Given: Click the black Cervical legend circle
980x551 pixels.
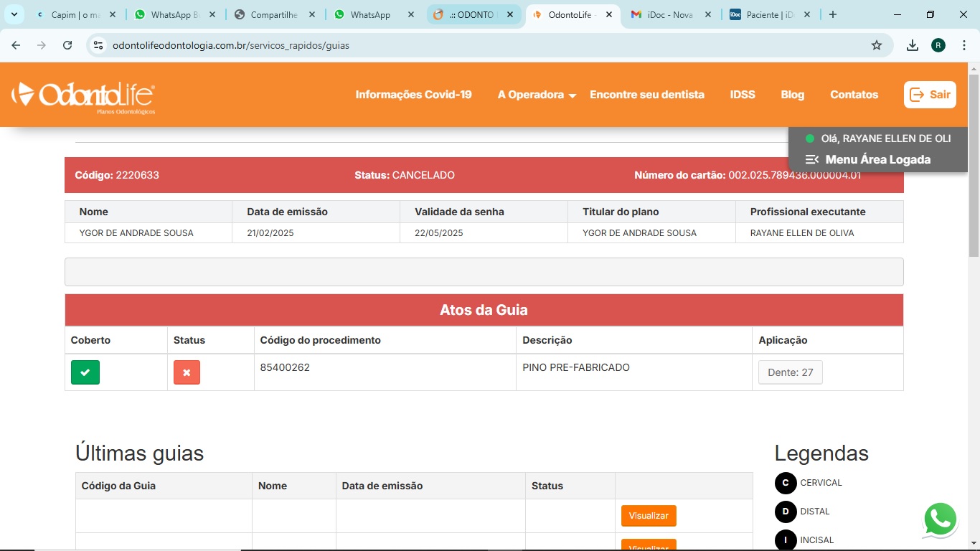Looking at the screenshot, I should 786,483.
